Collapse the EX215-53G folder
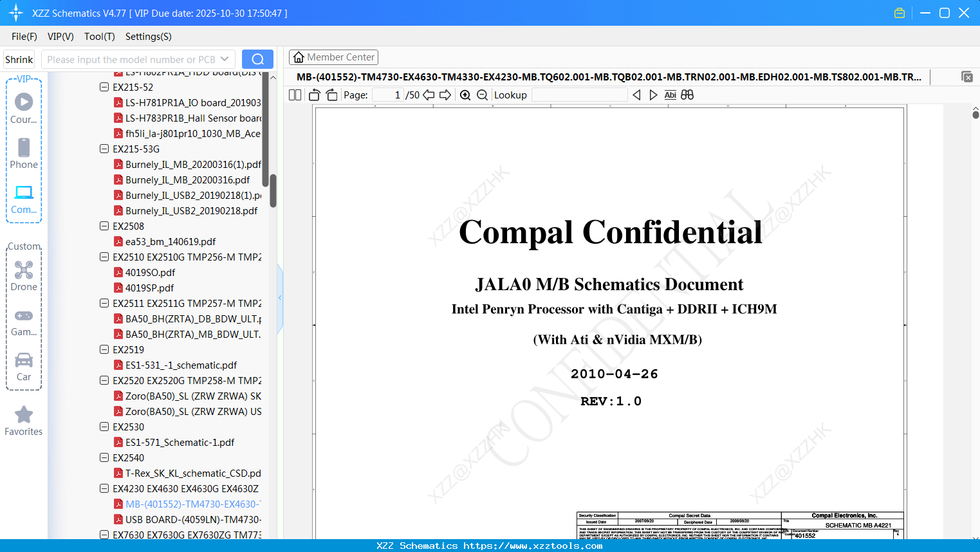 pyautogui.click(x=104, y=149)
